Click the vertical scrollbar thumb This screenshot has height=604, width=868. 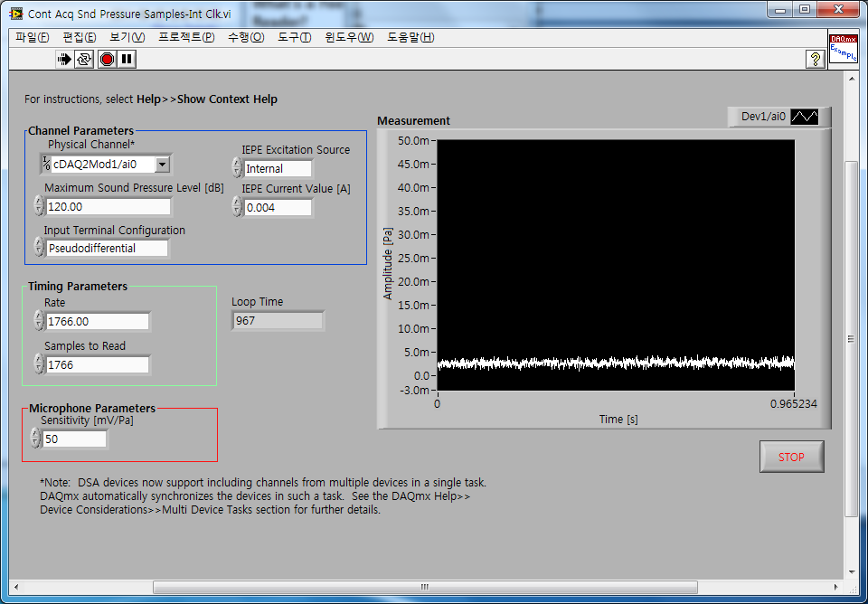852,339
